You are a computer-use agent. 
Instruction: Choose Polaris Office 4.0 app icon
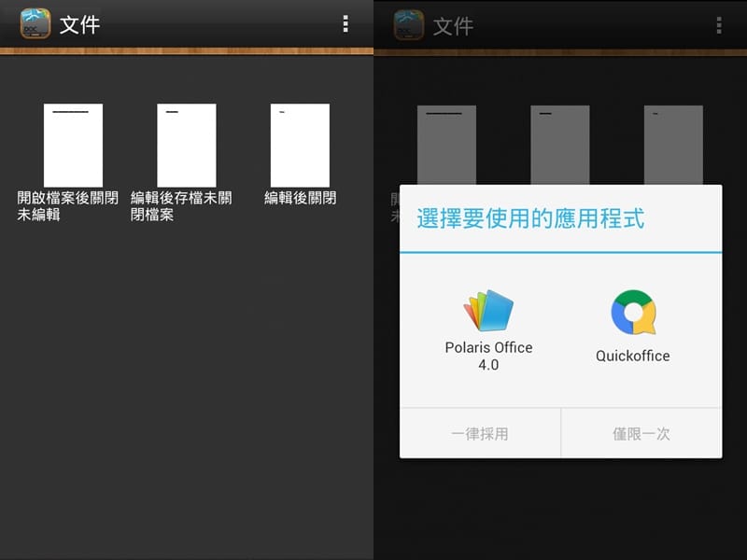488,310
